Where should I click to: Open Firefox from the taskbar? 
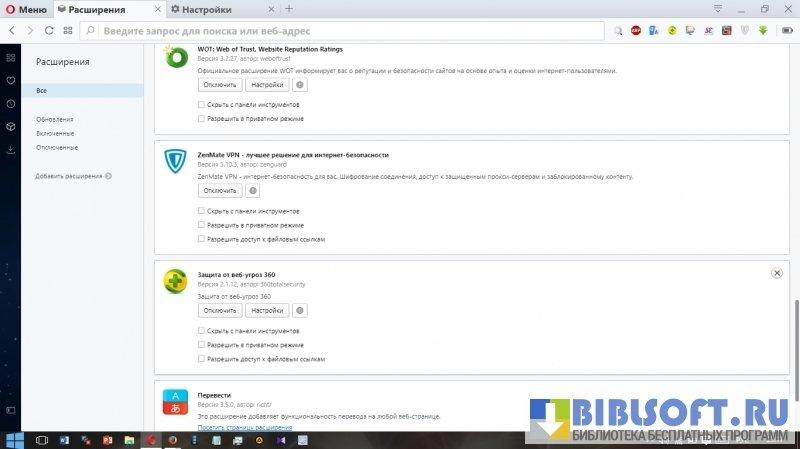pyautogui.click(x=172, y=440)
